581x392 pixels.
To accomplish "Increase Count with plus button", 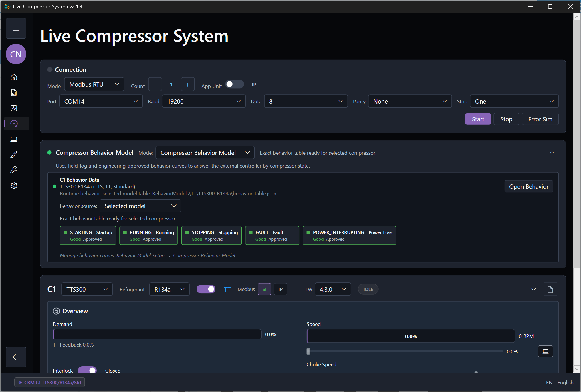I will [x=188, y=85].
